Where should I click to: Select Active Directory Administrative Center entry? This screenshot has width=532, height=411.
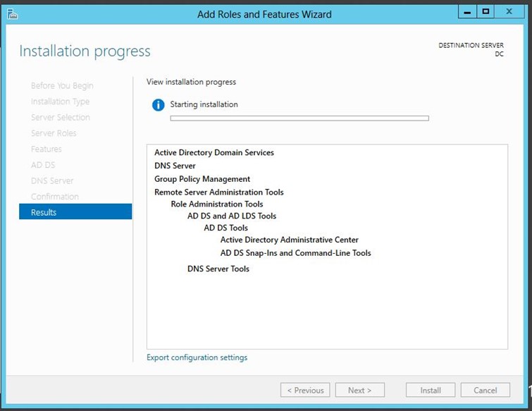pos(290,240)
